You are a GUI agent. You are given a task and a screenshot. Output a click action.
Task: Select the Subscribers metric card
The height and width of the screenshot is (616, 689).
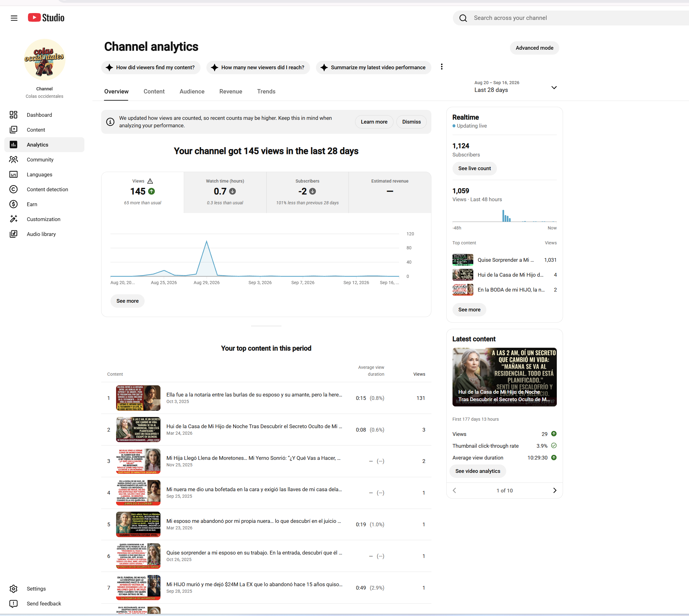click(308, 192)
